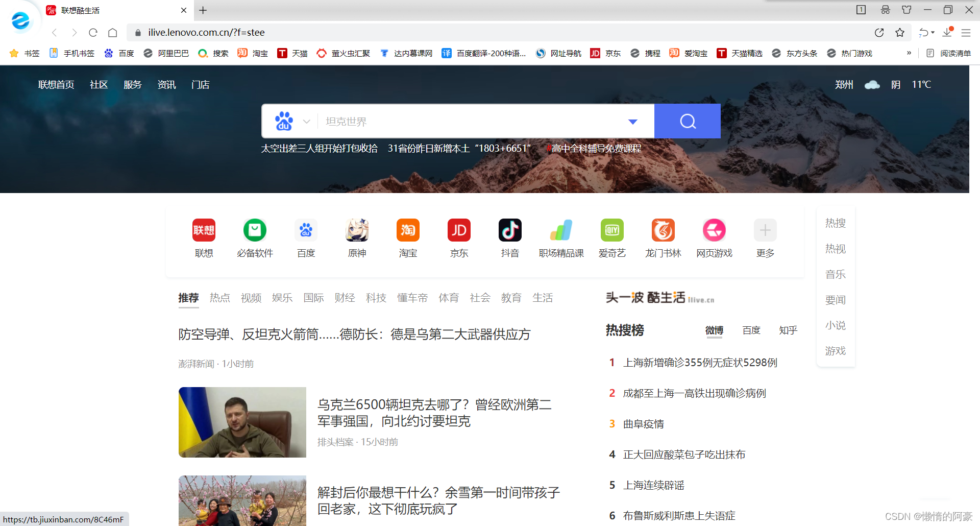Open the 职场精品课 shortcut icon
This screenshot has width=980, height=526.
click(x=561, y=230)
